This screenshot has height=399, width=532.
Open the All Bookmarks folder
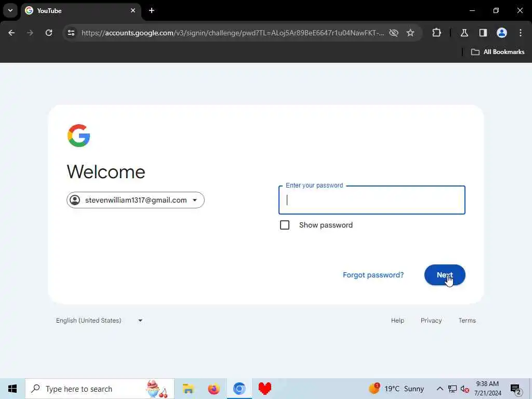coord(498,52)
